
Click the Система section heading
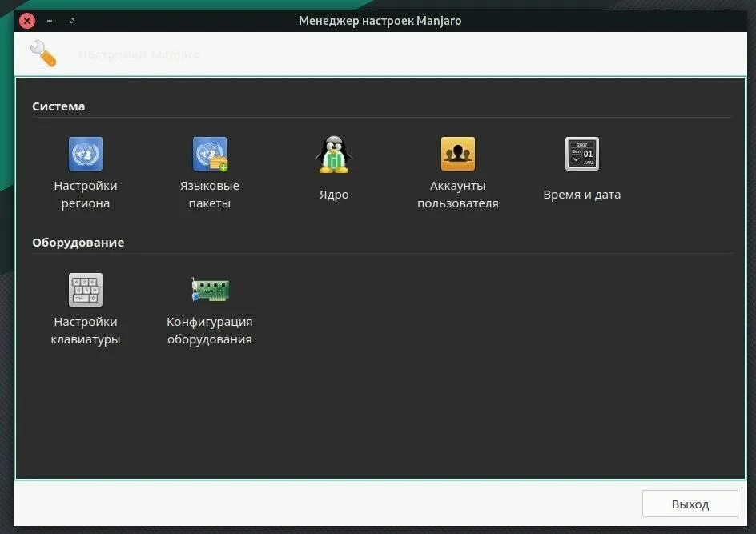(58, 106)
